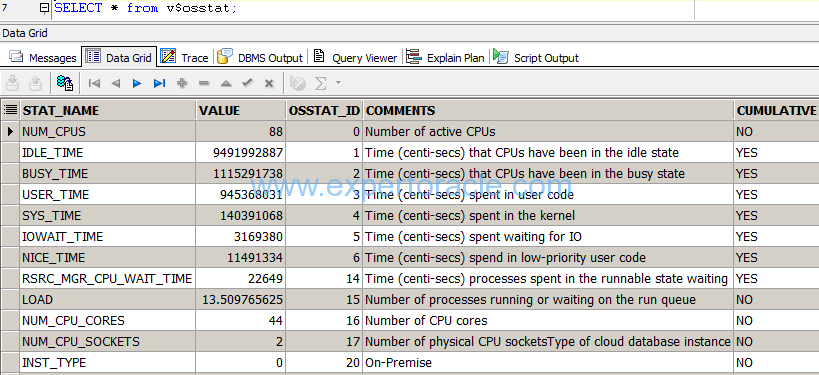The width and height of the screenshot is (819, 375).
Task: Switch to Query Viewer tab
Action: [355, 57]
